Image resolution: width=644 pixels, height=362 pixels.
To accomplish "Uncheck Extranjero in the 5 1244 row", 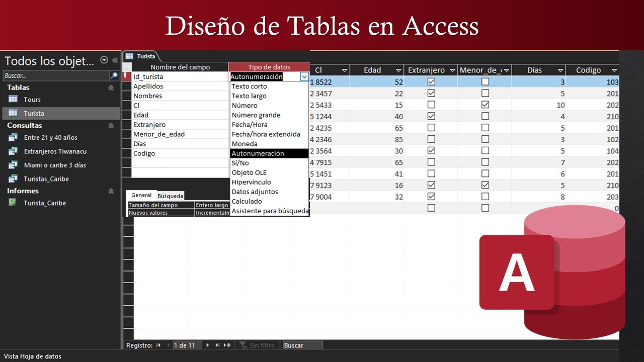I will click(x=431, y=116).
